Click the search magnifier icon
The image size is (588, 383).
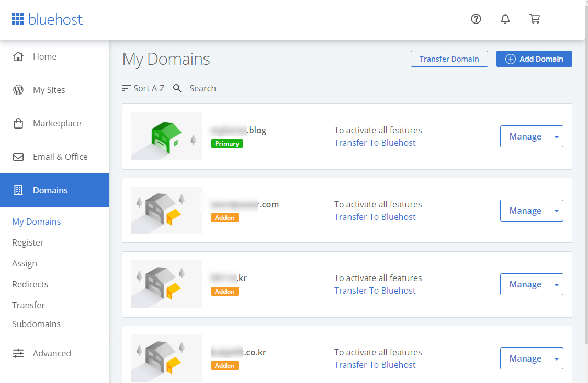(177, 88)
